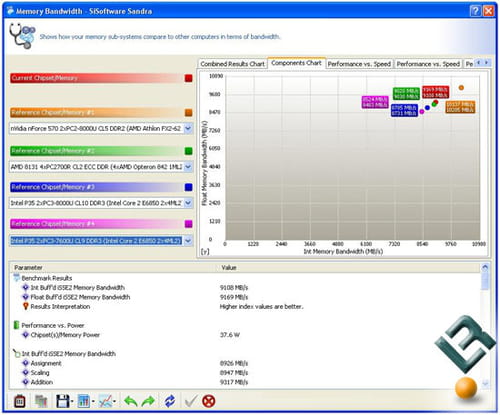
Task: Select the Benchmark Results row label
Action: pyautogui.click(x=47, y=278)
